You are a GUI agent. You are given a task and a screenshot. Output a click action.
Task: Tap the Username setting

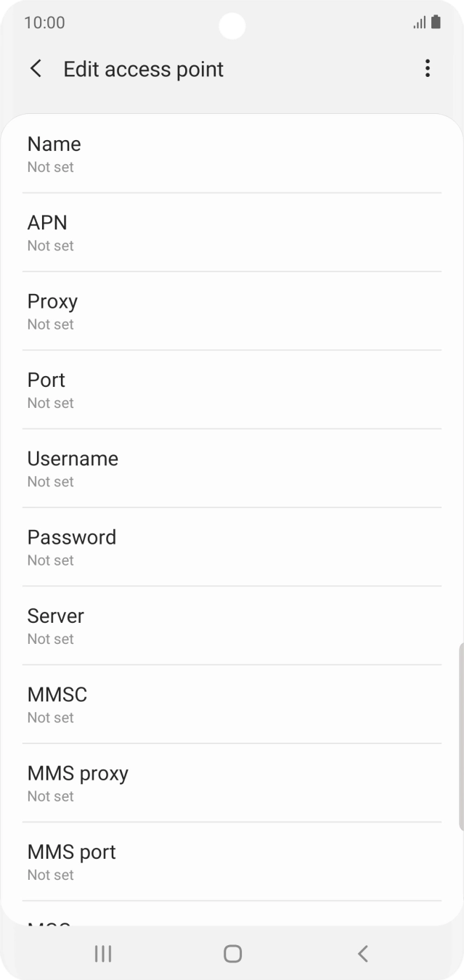tap(232, 468)
